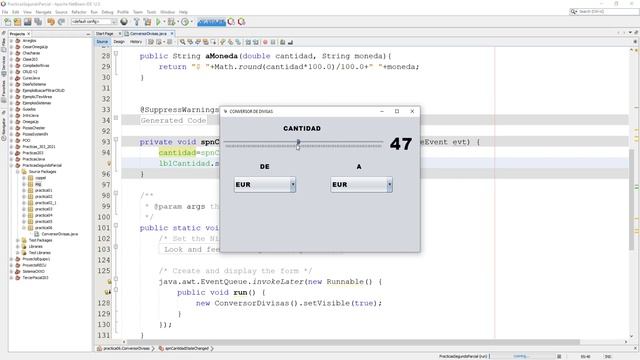Open the Window menu
This screenshot has width=640, height=360.
pyautogui.click(x=167, y=12)
